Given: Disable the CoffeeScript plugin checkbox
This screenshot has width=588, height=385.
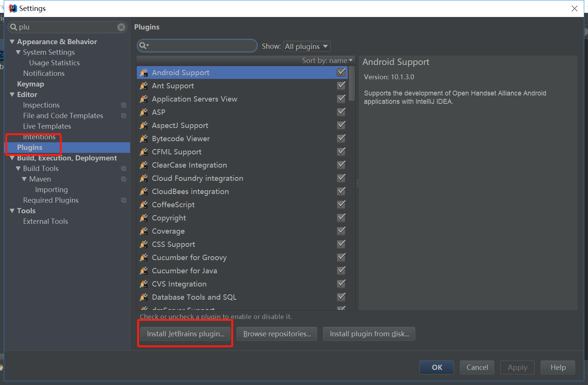Looking at the screenshot, I should (x=341, y=204).
